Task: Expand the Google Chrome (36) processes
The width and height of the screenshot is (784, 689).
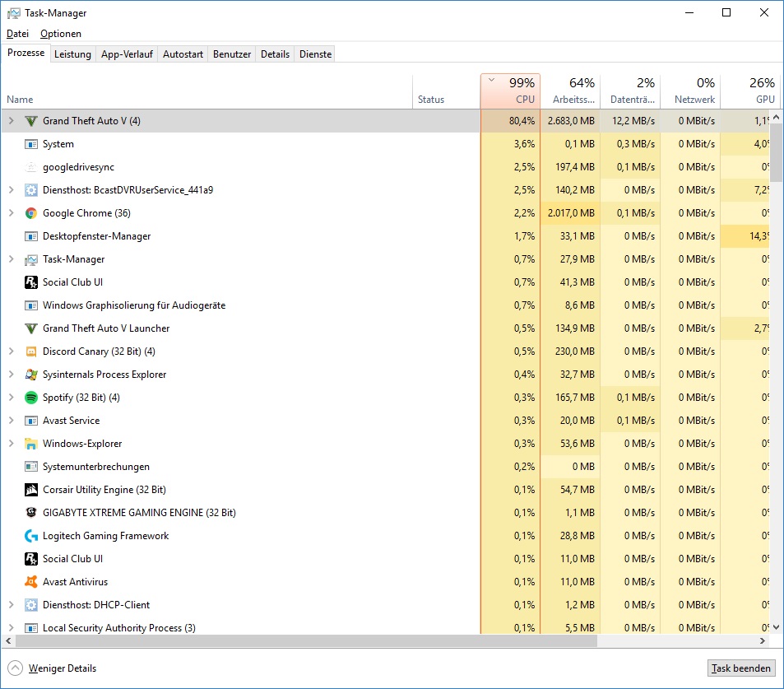Action: tap(11, 212)
